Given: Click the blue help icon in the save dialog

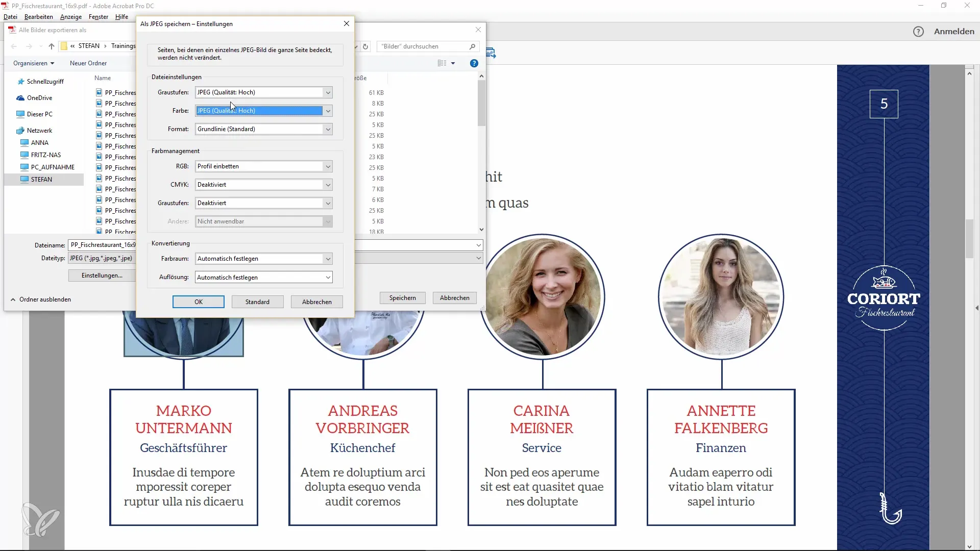Looking at the screenshot, I should coord(474,63).
